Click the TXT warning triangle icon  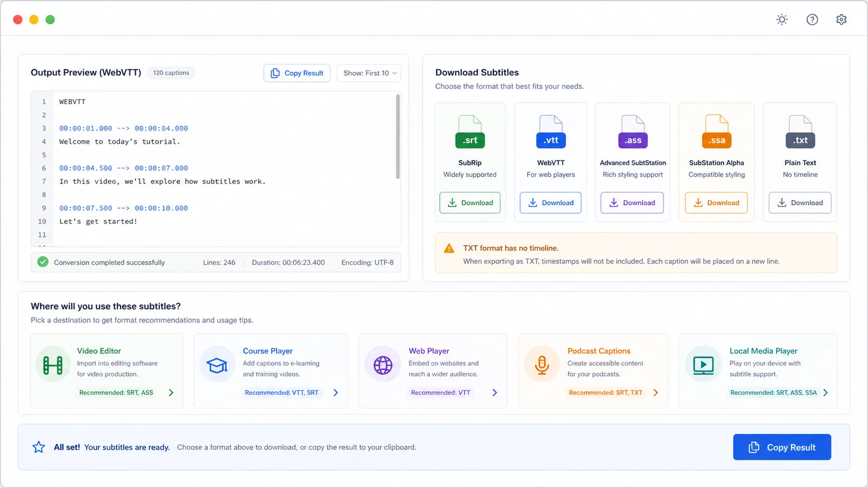[x=449, y=248]
